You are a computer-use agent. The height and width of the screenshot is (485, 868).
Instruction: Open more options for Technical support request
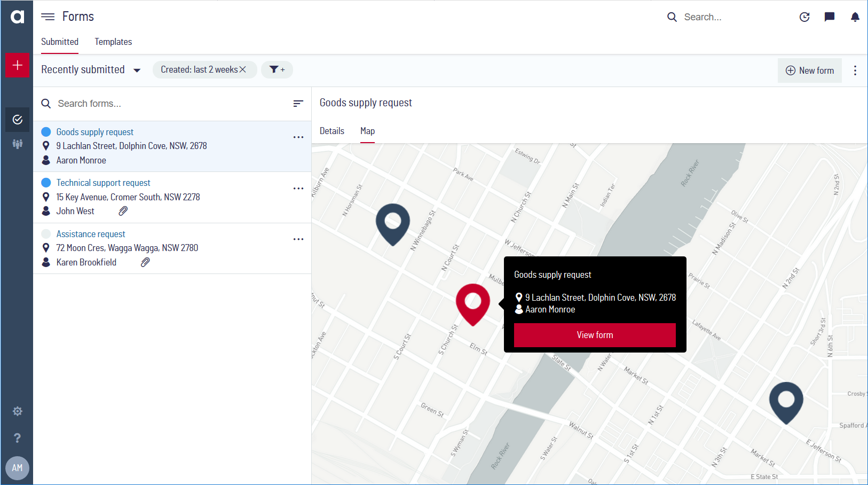pyautogui.click(x=298, y=189)
